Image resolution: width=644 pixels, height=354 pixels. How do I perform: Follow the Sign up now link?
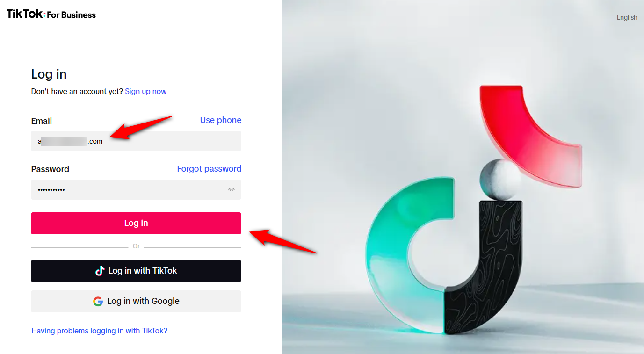pos(146,91)
